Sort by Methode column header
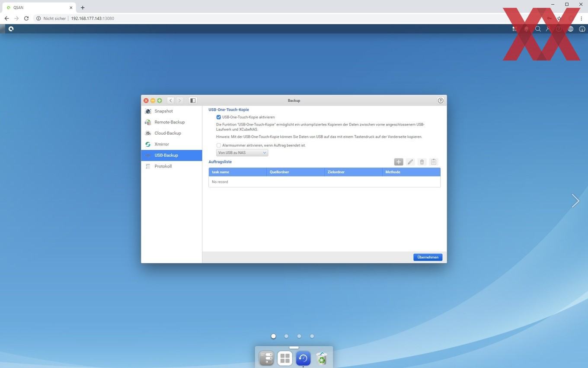 (x=411, y=172)
